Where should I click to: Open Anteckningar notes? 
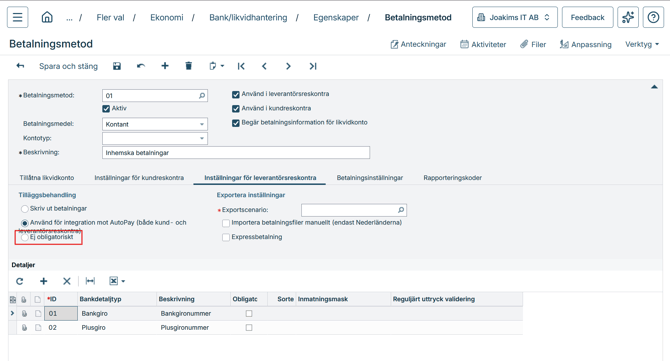(x=418, y=44)
